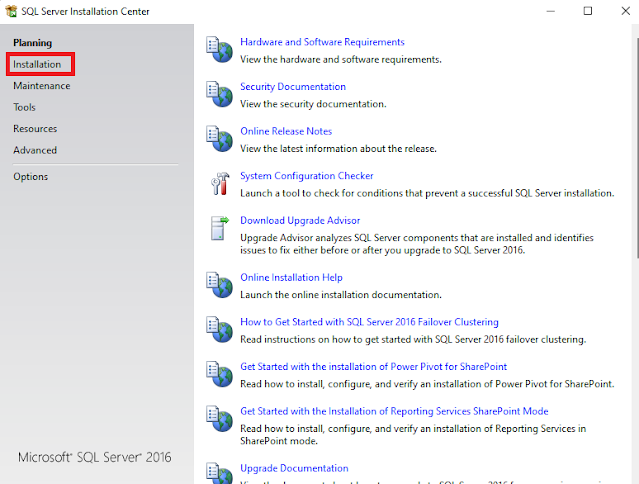Open Online Installation Help link
This screenshot has height=484, width=639.
click(291, 277)
